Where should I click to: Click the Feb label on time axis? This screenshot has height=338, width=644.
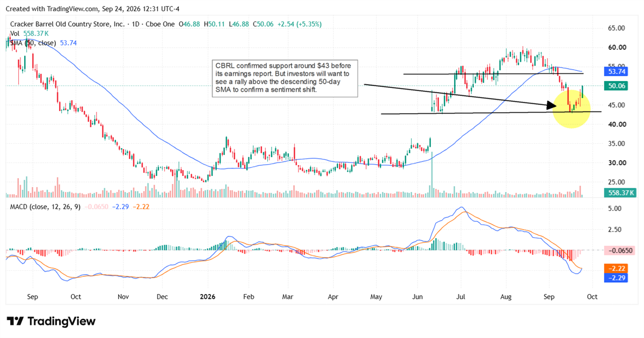(x=247, y=296)
